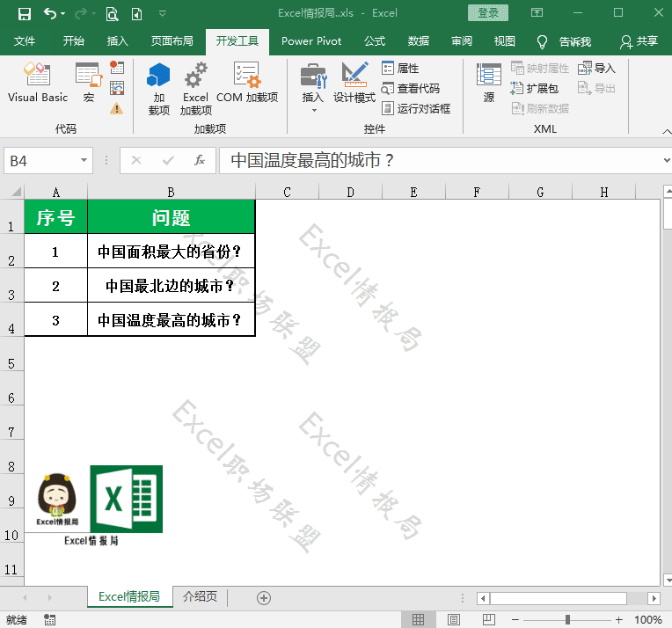Open Macro Security warning icon
672x628 pixels.
117,108
